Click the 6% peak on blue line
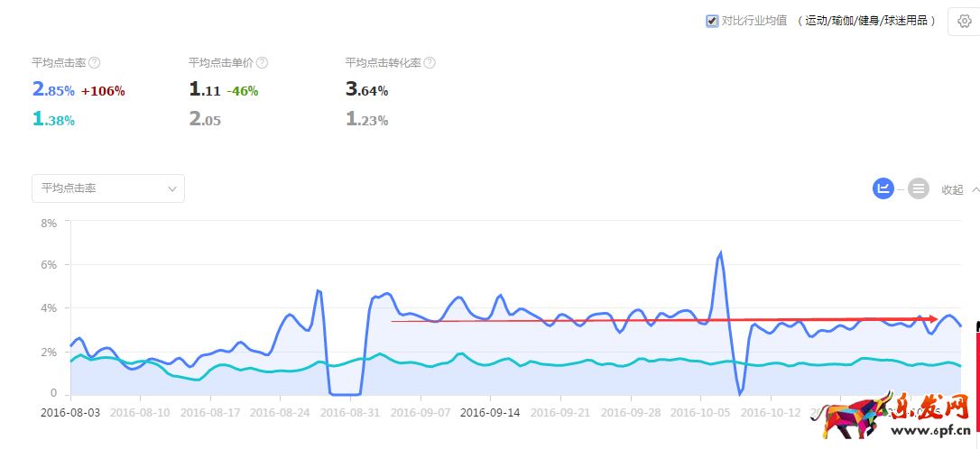 pyautogui.click(x=720, y=253)
